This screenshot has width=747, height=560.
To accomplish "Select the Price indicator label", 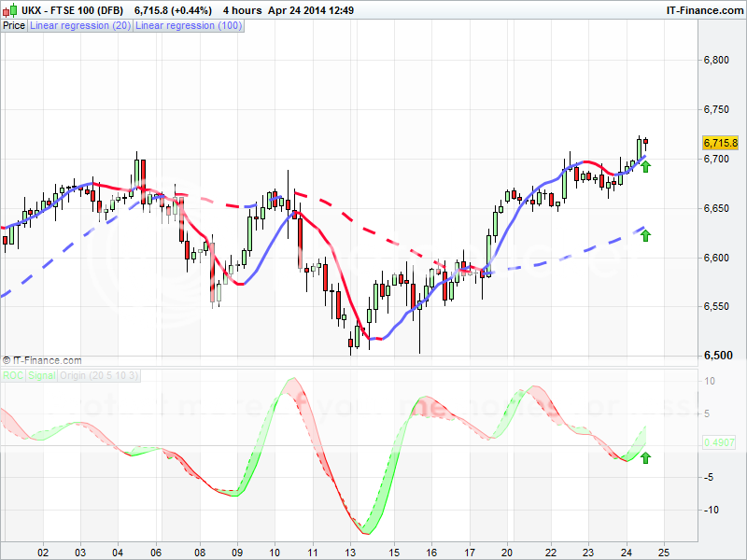I will (14, 26).
